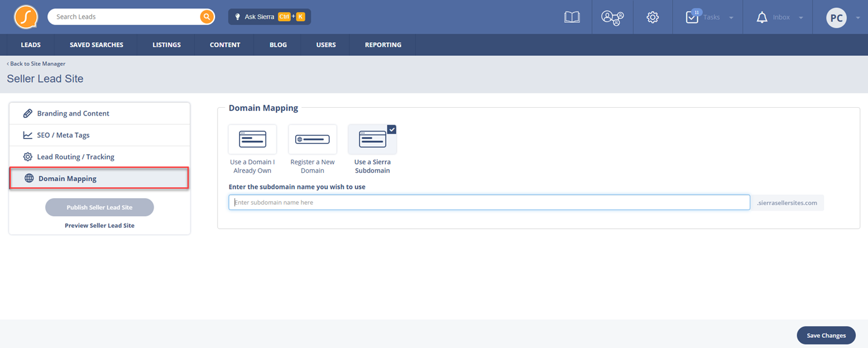Click the Inbox label text
868x348 pixels.
click(x=781, y=17)
